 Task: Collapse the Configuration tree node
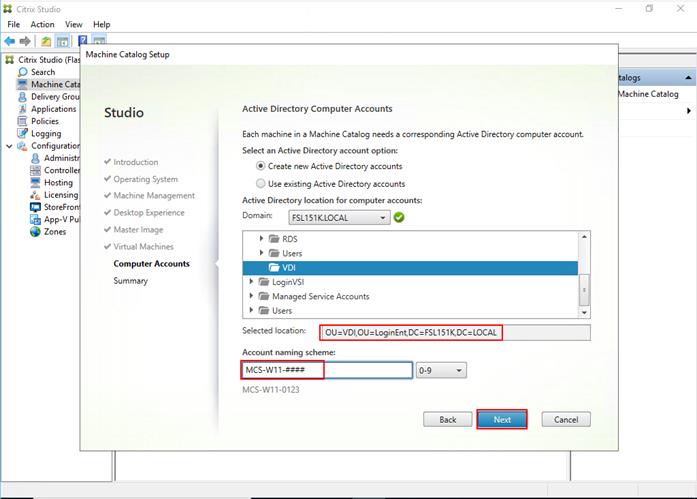click(x=9, y=146)
